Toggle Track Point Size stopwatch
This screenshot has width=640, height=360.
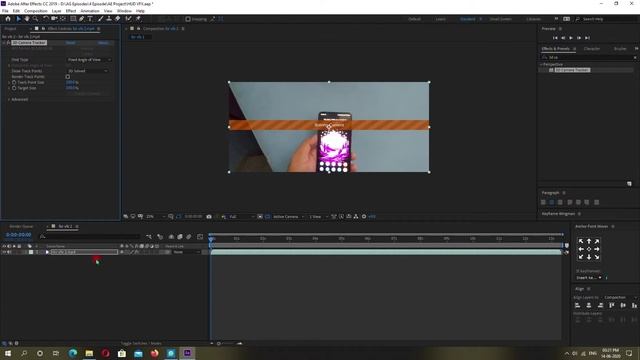[x=14, y=82]
